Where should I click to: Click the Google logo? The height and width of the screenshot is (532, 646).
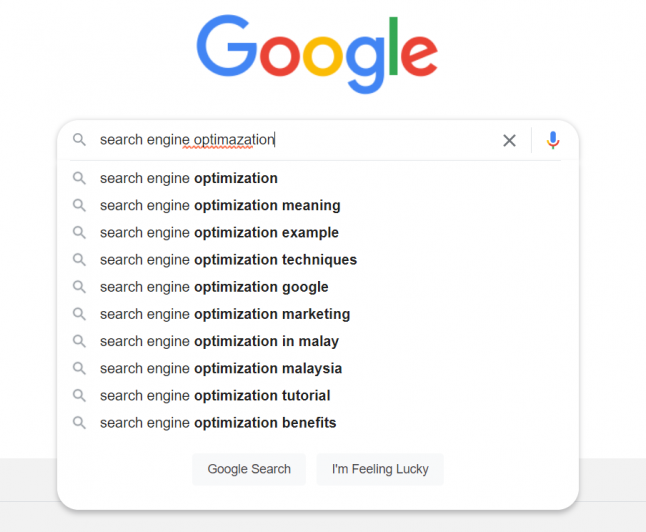(317, 54)
